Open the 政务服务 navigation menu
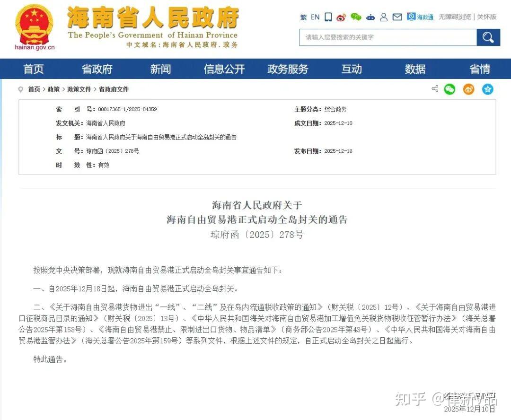The width and height of the screenshot is (511, 420). (x=287, y=69)
